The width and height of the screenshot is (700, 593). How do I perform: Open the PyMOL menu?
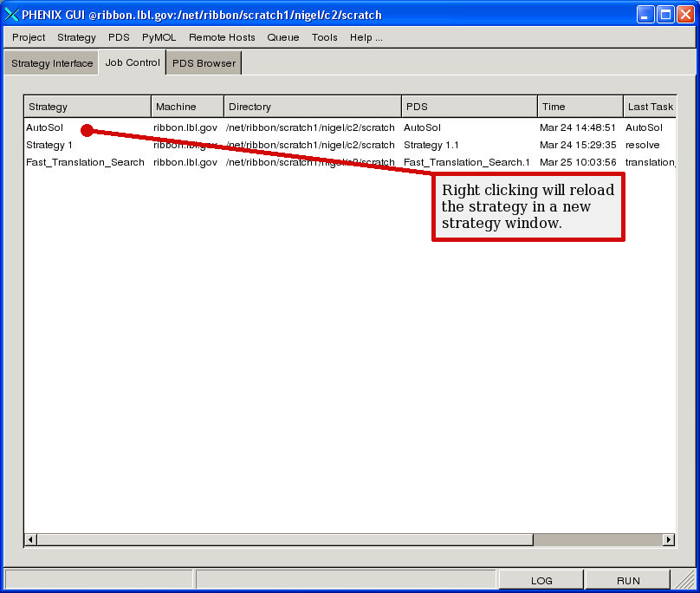click(x=159, y=37)
